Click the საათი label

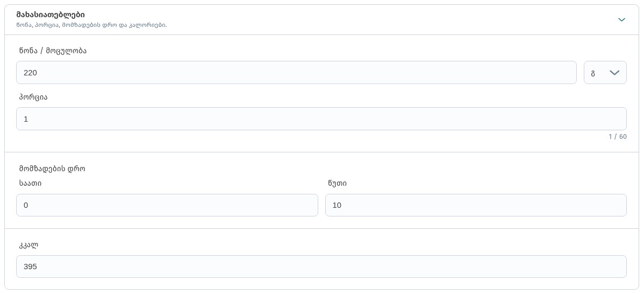pyautogui.click(x=30, y=184)
